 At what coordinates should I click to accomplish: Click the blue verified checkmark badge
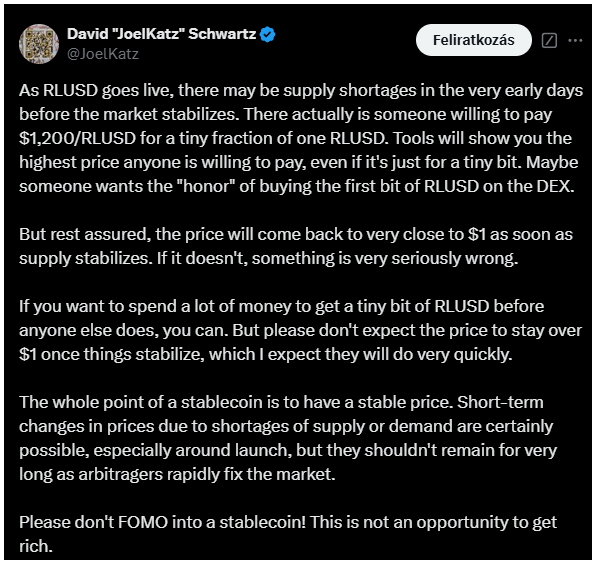[x=268, y=35]
